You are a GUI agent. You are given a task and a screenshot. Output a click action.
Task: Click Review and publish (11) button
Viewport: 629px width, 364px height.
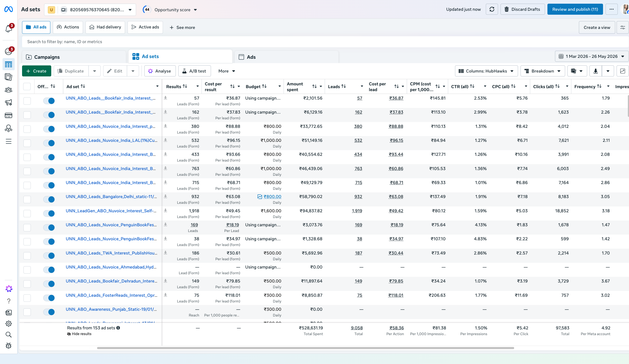(575, 9)
